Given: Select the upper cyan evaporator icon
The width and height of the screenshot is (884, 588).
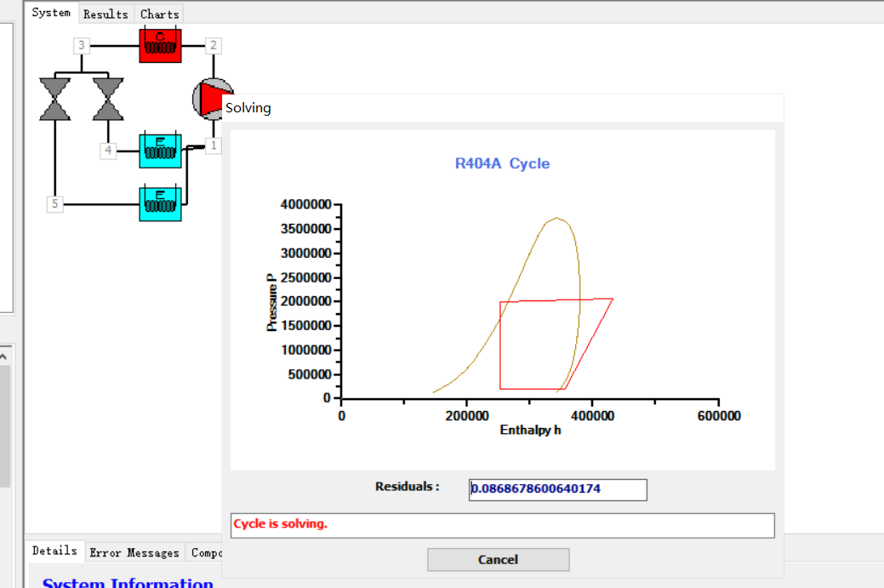Looking at the screenshot, I should 160,151.
